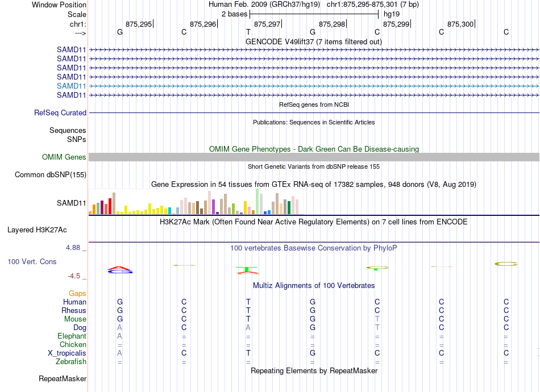
Task: Click the T in the X_tropicalis alignment row
Action: [248, 353]
